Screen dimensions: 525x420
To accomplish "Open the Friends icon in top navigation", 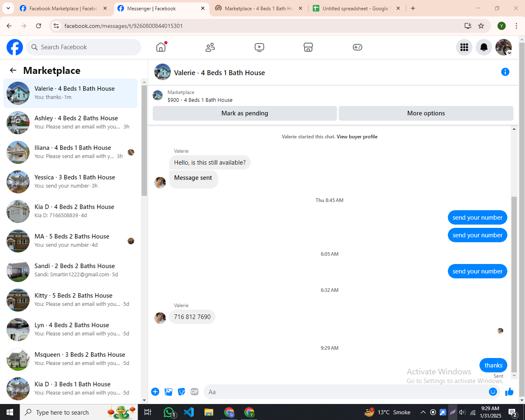I will [210, 47].
